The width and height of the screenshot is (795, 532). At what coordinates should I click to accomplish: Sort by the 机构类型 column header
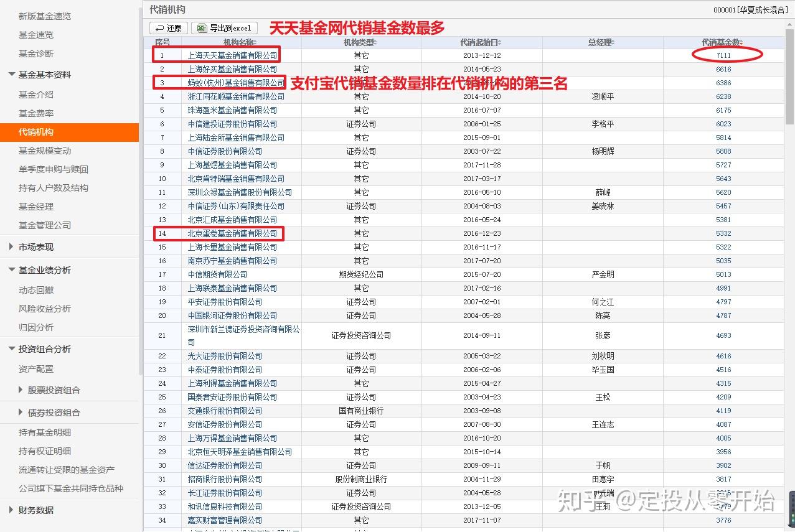361,42
